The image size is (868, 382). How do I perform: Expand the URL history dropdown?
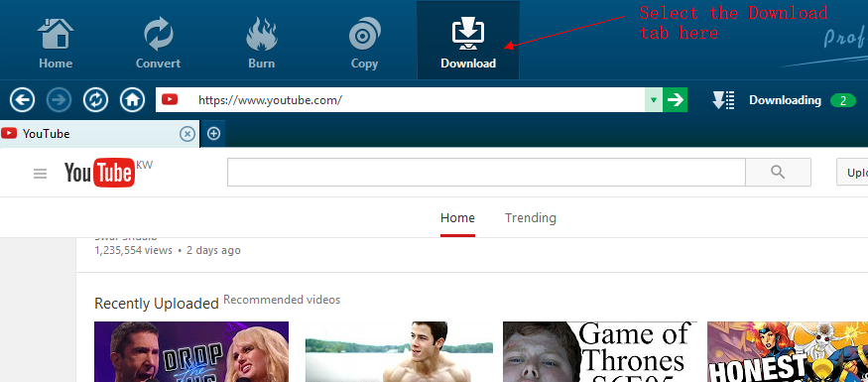click(x=654, y=99)
